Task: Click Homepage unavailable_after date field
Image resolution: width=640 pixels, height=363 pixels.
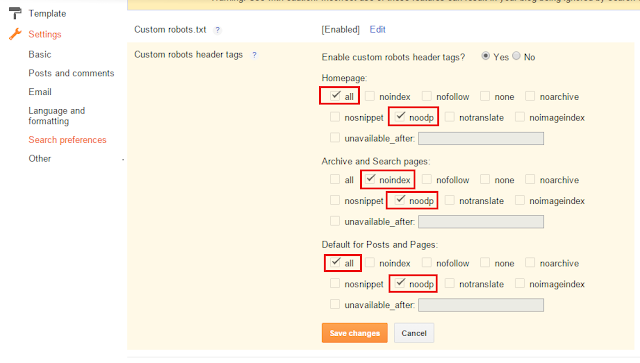Action: coord(481,138)
